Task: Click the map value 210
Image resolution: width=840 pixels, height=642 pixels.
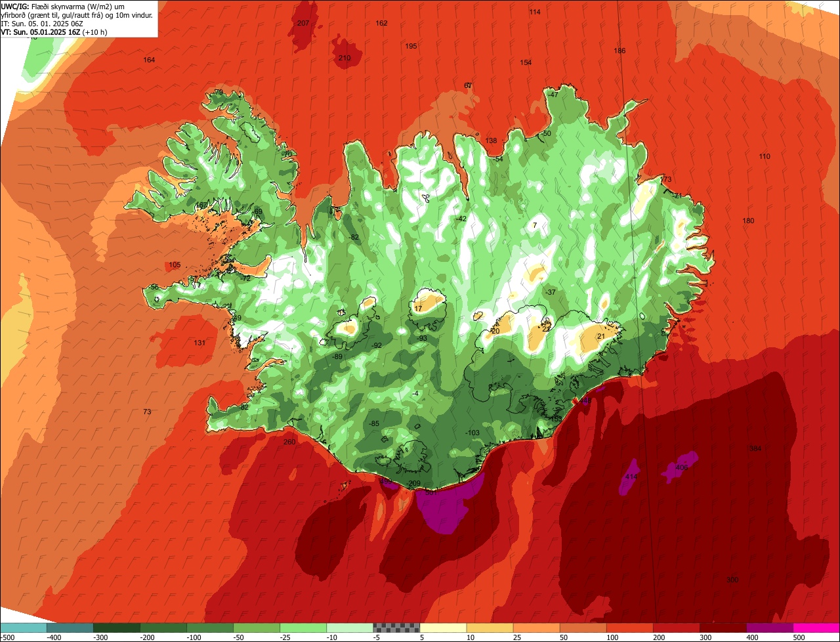Action: pyautogui.click(x=345, y=58)
